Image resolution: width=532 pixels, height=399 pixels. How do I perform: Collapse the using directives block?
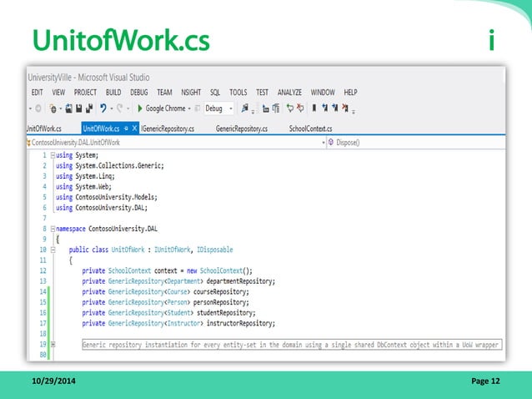click(x=53, y=155)
